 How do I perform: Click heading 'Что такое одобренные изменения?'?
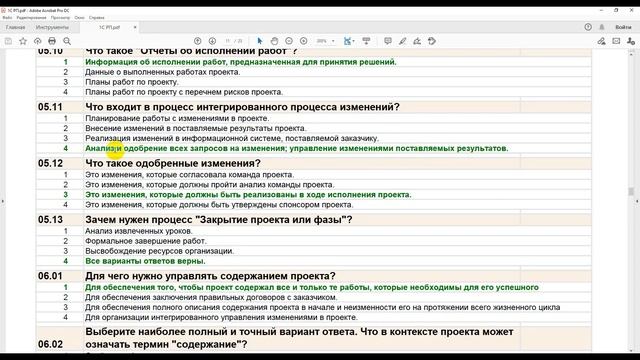[173, 163]
